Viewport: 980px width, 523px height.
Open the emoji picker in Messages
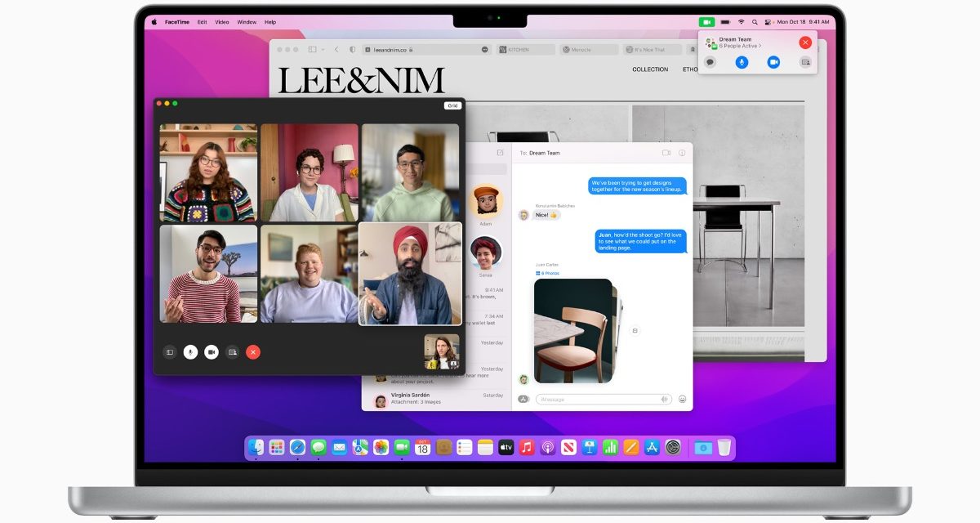[x=683, y=400]
